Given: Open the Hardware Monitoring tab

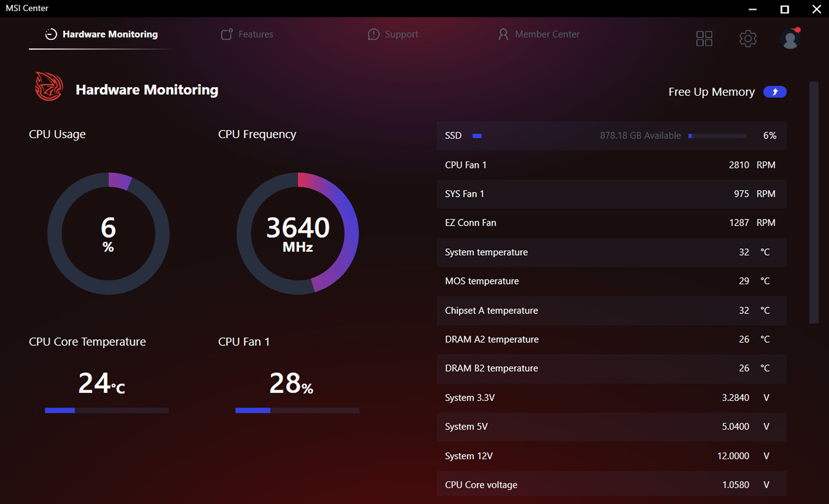Looking at the screenshot, I should 101,34.
